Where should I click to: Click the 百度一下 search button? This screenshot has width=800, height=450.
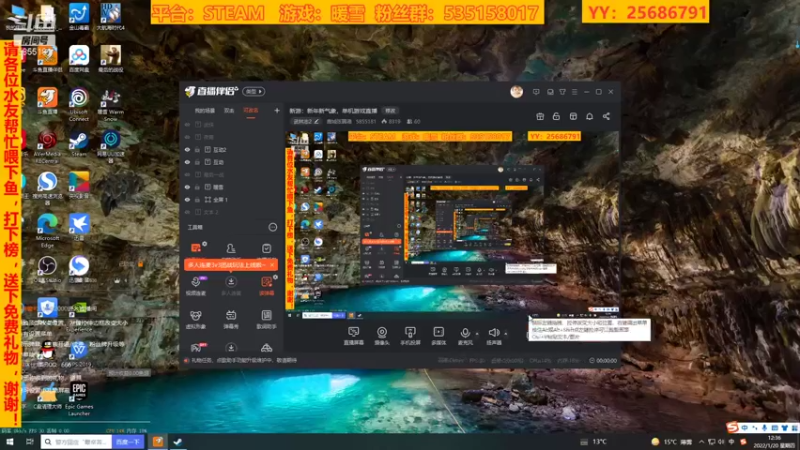click(x=128, y=442)
